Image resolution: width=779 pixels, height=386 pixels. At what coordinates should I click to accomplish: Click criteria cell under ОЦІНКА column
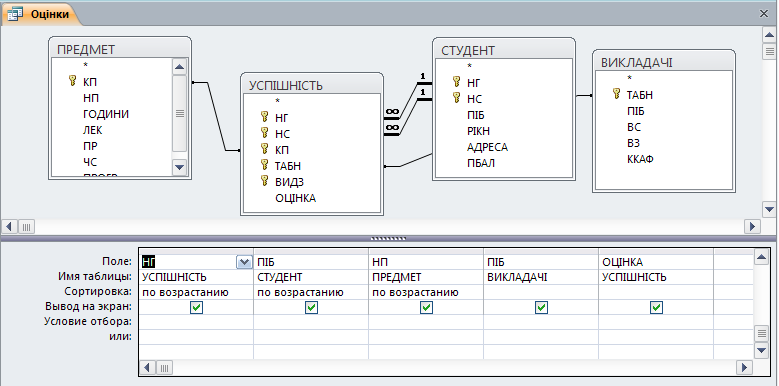(x=656, y=322)
